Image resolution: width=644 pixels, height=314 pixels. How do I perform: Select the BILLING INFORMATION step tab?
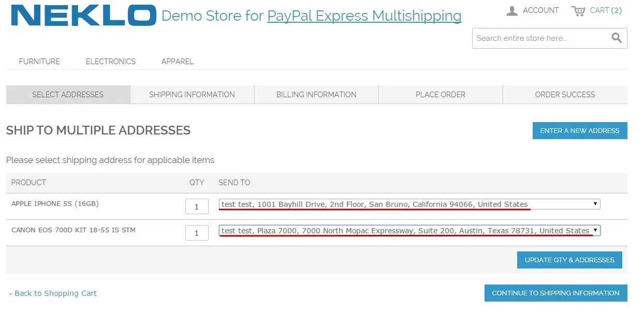click(316, 95)
